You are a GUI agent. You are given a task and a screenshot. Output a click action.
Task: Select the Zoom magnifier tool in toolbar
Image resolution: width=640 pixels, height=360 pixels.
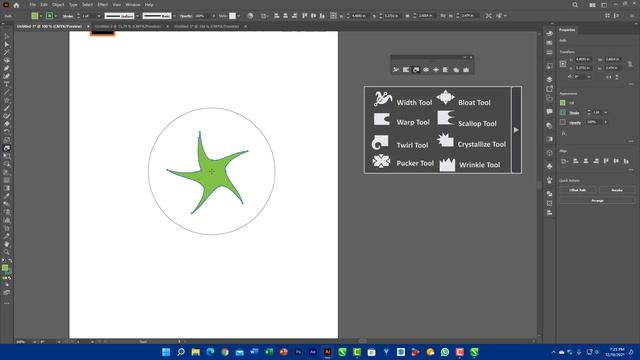pos(7,252)
